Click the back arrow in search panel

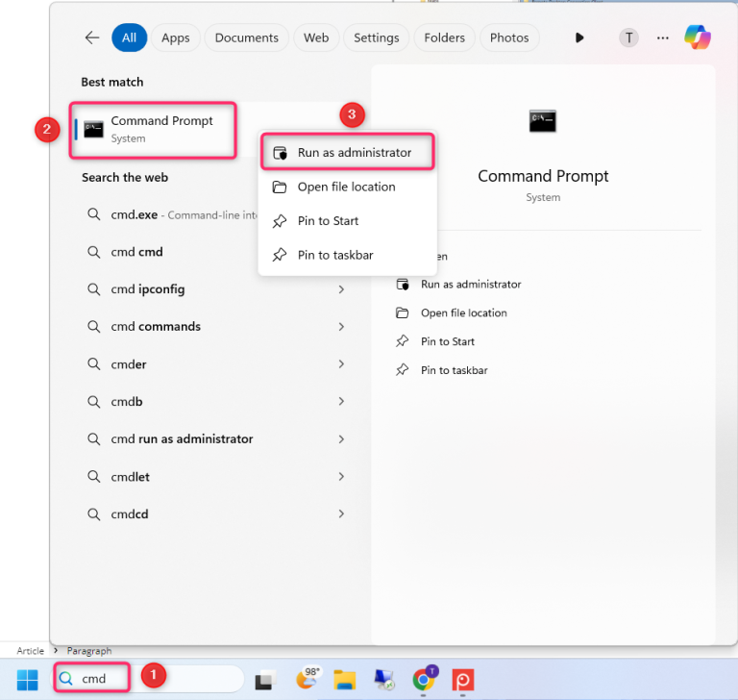[x=92, y=37]
